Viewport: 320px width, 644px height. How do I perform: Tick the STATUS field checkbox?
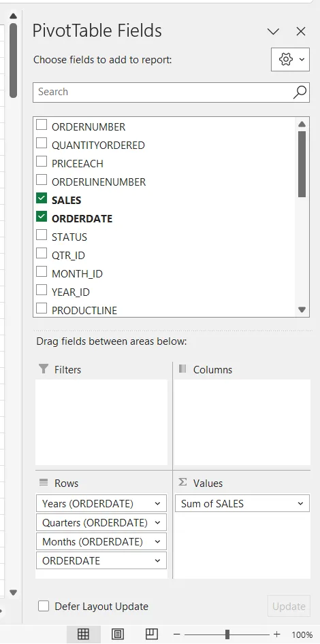click(x=42, y=235)
